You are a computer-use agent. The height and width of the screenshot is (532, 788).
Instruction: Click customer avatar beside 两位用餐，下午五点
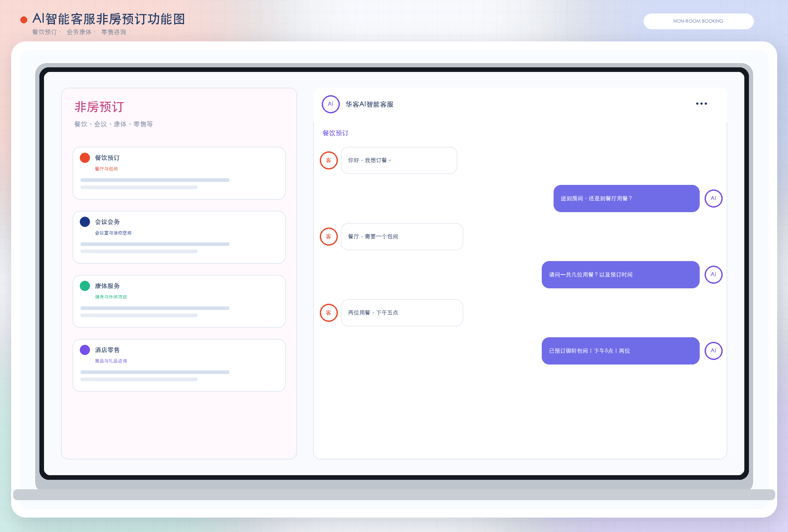coord(329,313)
